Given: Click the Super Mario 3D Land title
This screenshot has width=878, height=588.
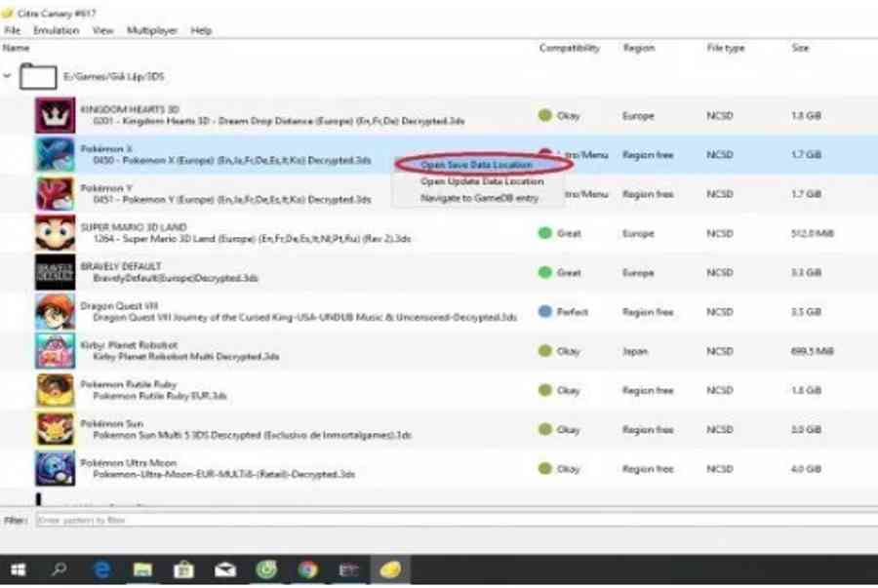Looking at the screenshot, I should (x=134, y=227).
